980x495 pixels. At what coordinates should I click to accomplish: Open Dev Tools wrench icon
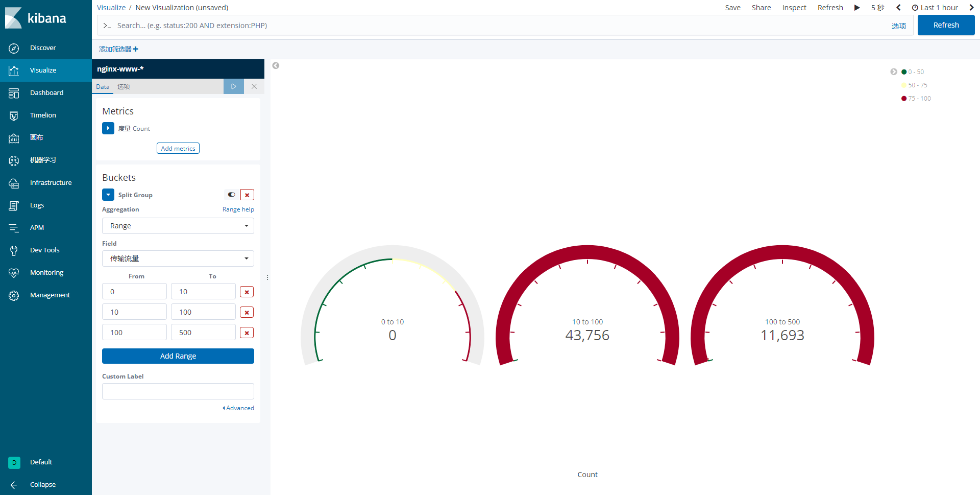click(x=14, y=250)
